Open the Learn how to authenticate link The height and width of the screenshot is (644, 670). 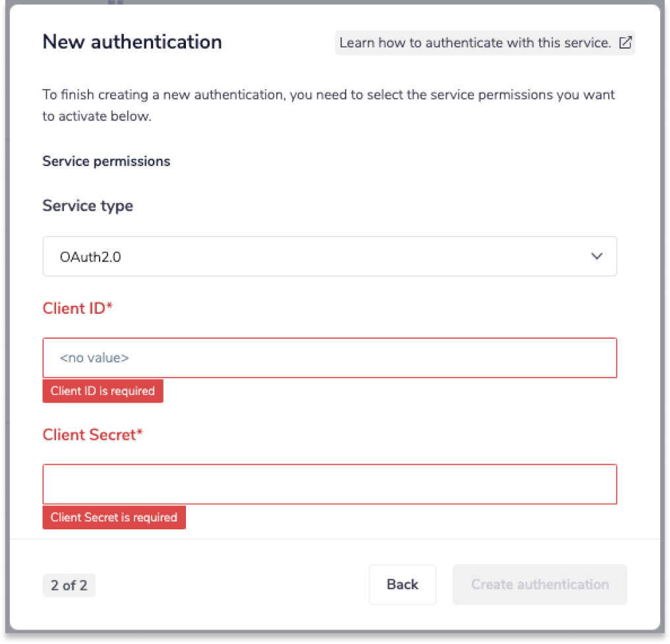pos(475,43)
